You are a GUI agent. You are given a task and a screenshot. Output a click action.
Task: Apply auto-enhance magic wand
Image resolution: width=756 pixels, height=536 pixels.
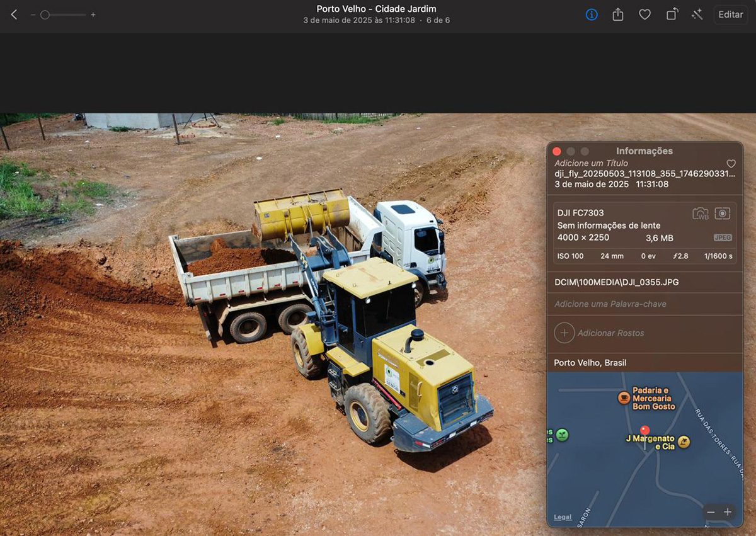697,14
